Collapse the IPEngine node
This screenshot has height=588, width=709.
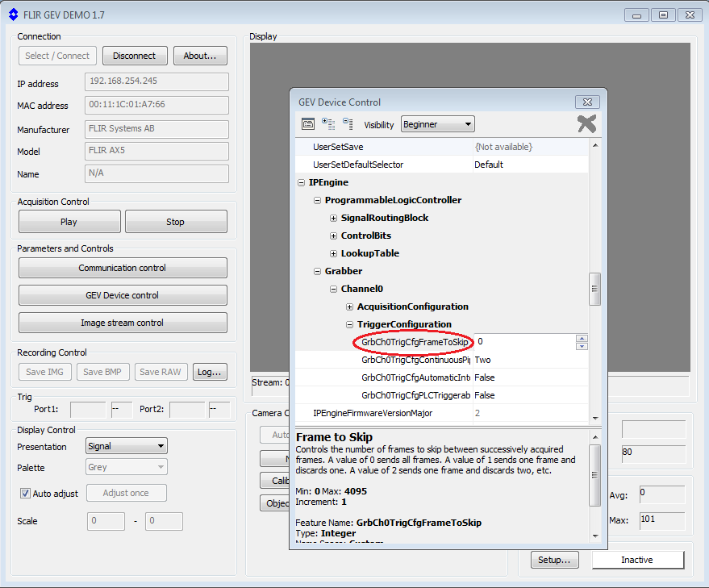pos(301,183)
